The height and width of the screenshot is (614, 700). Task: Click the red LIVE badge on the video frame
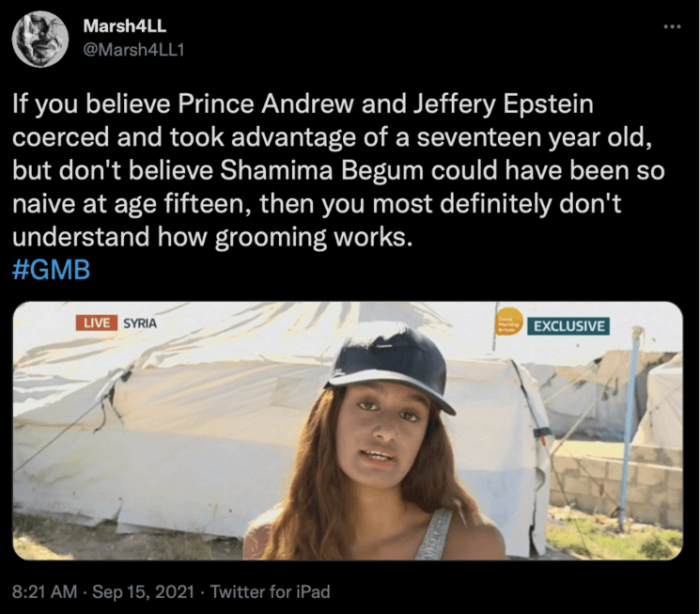[97, 323]
